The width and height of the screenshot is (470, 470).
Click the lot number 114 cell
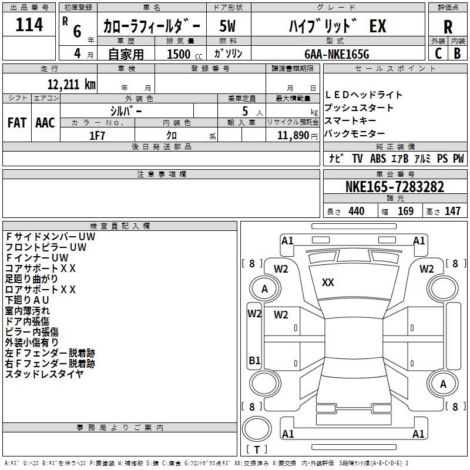[29, 25]
